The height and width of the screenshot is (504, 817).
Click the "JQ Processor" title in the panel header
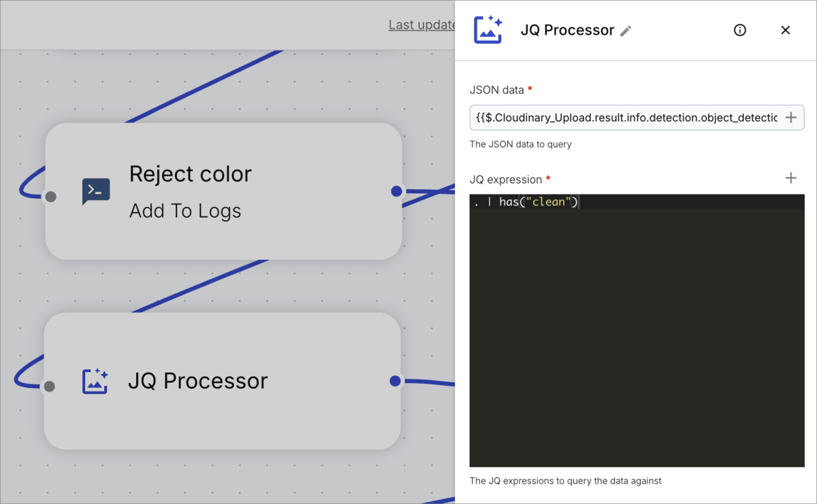click(567, 31)
